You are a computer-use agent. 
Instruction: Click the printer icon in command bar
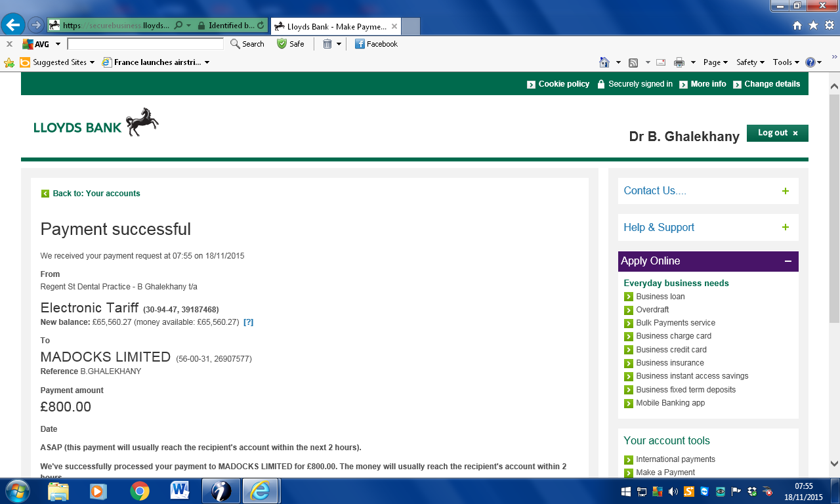coord(679,62)
